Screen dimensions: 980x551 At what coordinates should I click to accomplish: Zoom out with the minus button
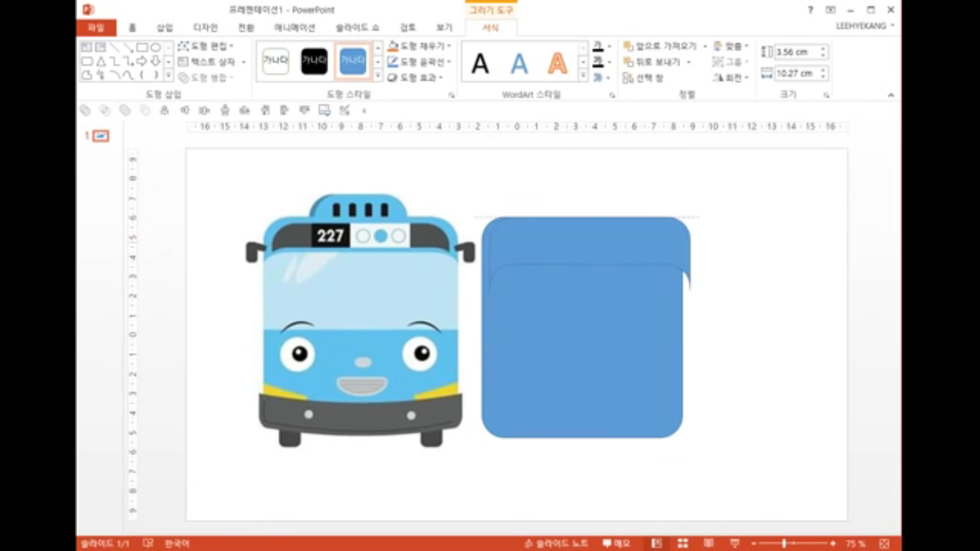[754, 543]
